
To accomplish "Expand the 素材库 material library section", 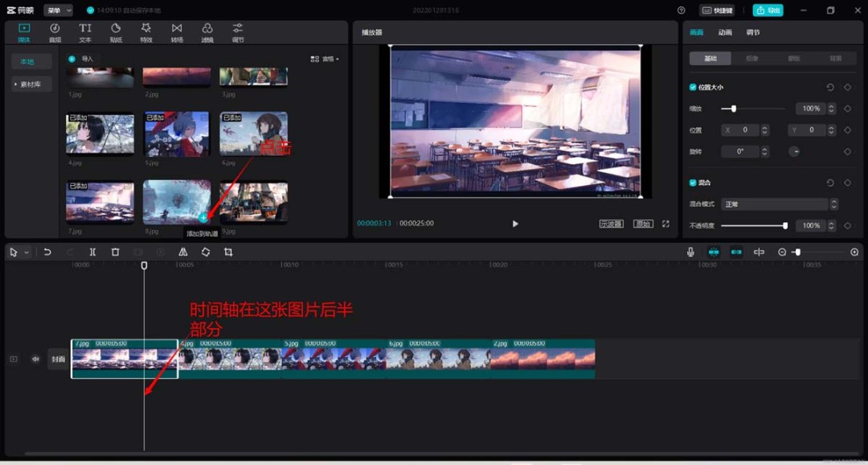I will pyautogui.click(x=31, y=84).
